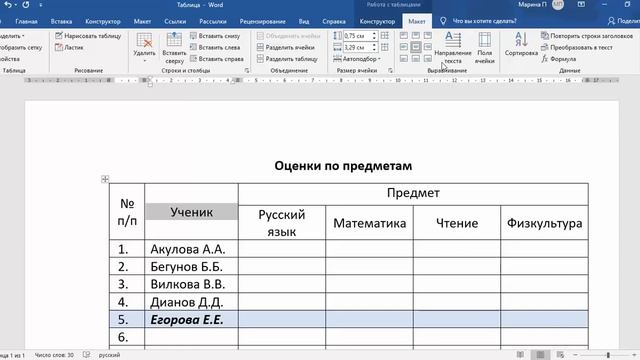Click the Undo arrow icon
This screenshot has width=640, height=360.
click(7, 5)
